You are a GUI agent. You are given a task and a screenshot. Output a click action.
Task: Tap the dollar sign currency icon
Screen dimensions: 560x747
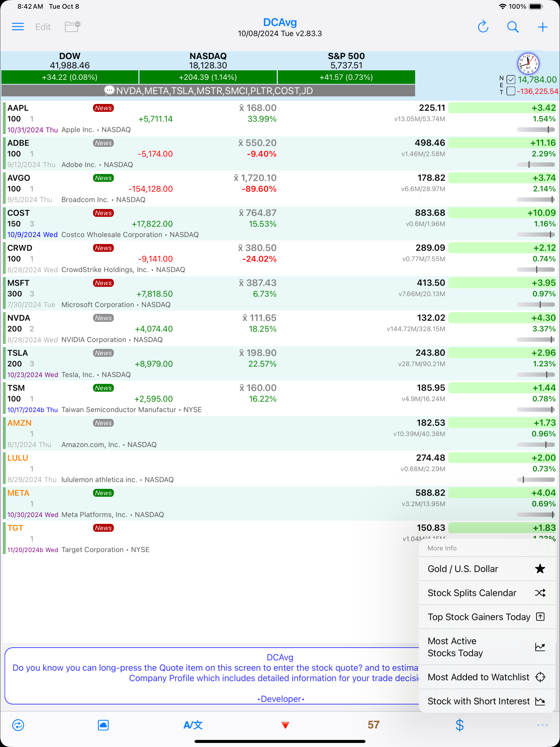459,725
